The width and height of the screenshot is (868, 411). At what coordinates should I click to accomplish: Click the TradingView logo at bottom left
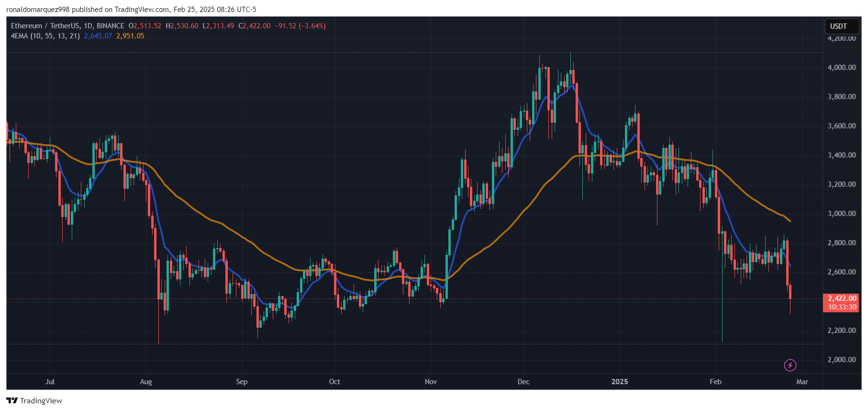click(34, 400)
